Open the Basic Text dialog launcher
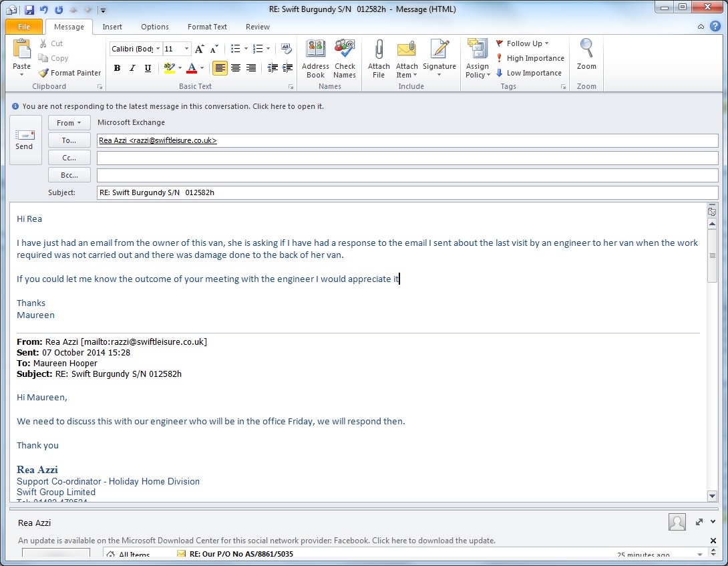The image size is (728, 566). [291, 86]
